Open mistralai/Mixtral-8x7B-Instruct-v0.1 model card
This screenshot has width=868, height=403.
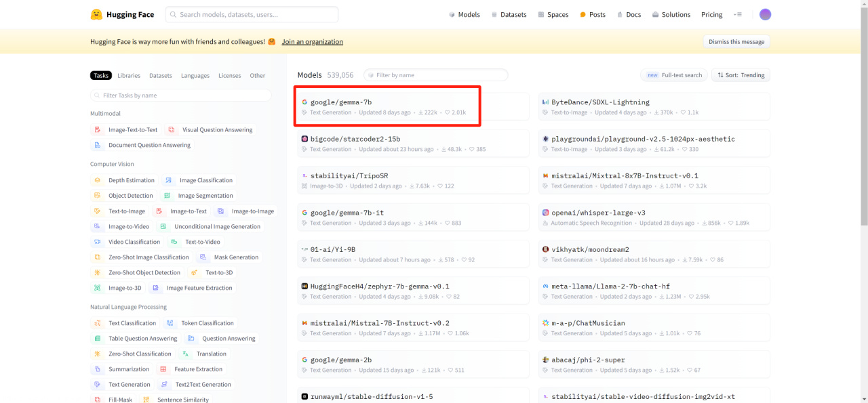[x=654, y=180]
